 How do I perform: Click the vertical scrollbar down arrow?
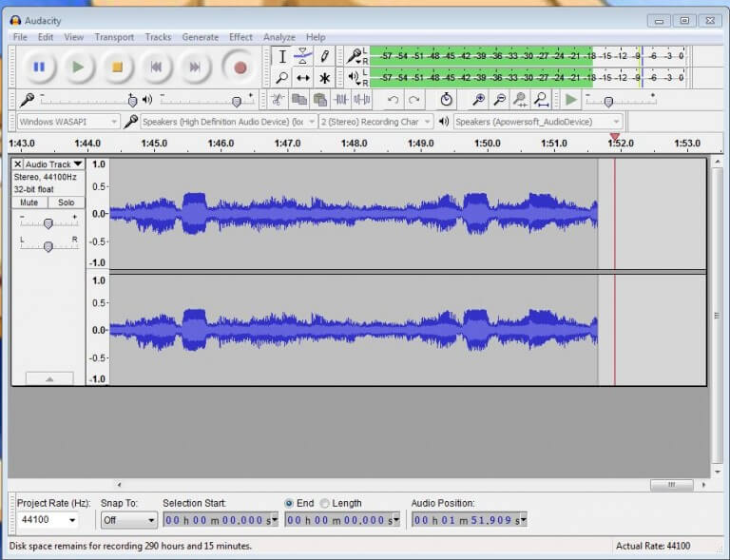click(x=718, y=472)
